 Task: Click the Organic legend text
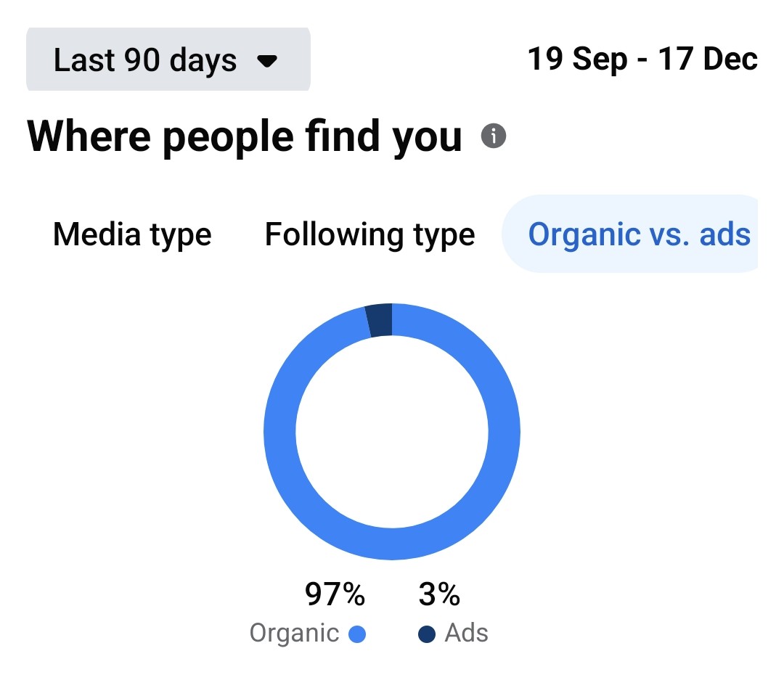[x=294, y=633]
